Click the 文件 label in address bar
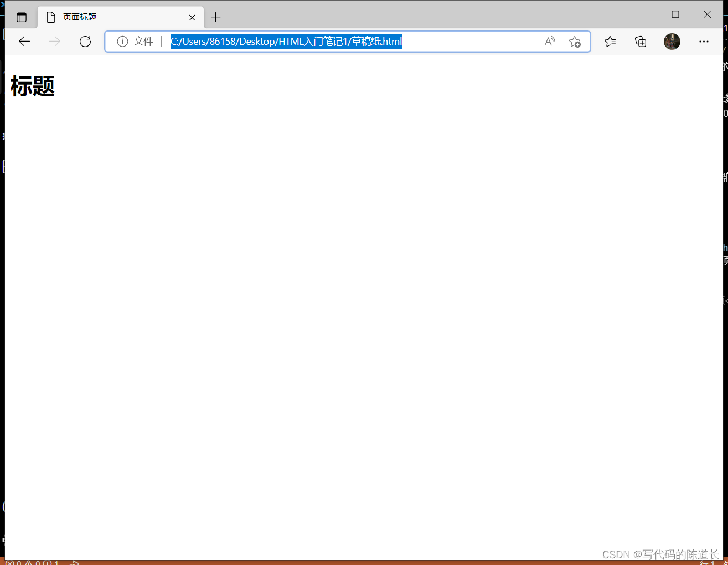The height and width of the screenshot is (565, 728). (143, 42)
